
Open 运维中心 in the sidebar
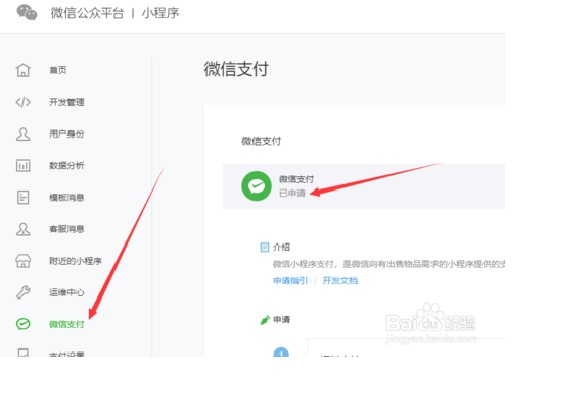point(67,292)
